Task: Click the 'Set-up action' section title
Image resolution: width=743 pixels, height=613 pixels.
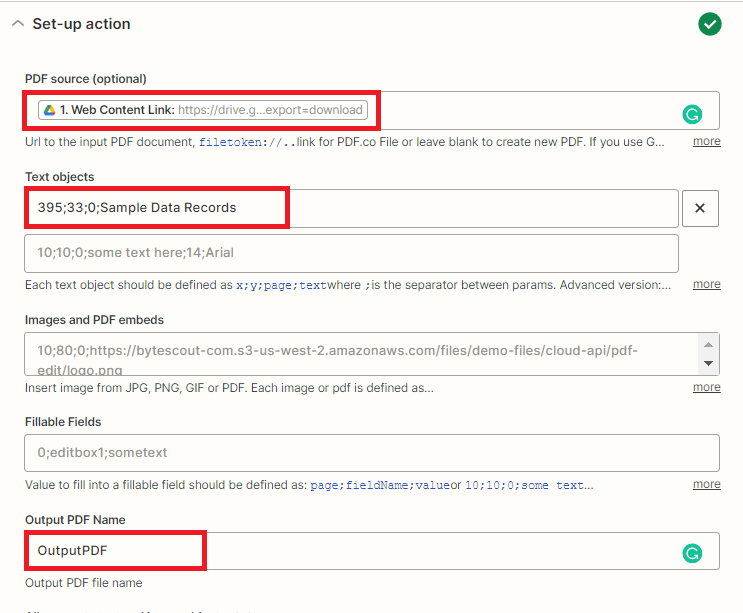Action: pyautogui.click(x=81, y=24)
